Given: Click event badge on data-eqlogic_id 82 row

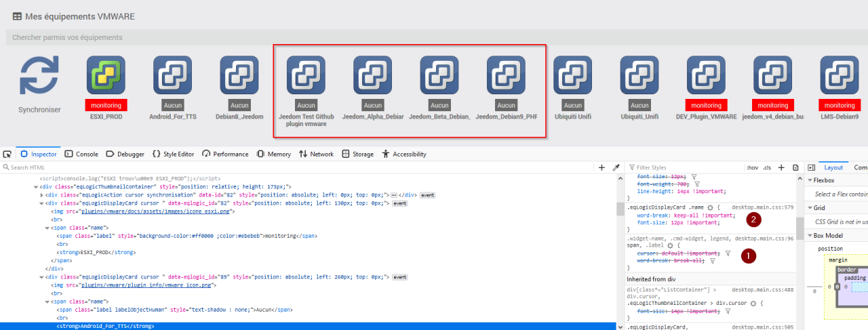Looking at the screenshot, I should pyautogui.click(x=400, y=203).
